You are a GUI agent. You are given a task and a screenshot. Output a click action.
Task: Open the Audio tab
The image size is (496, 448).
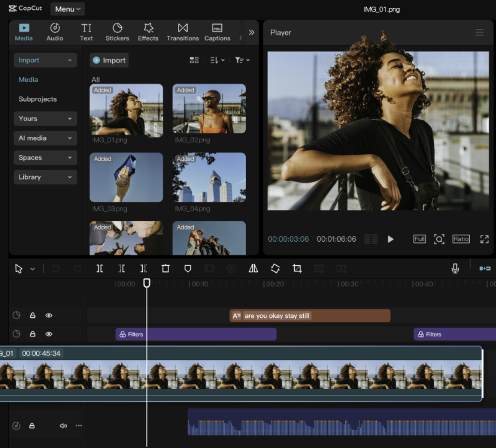[55, 32]
